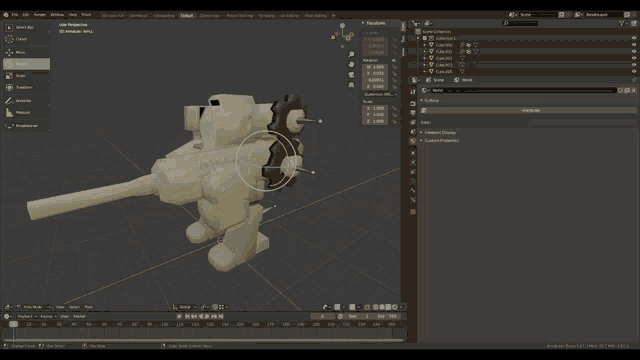Open the Quaternion rotation mode dropdown
This screenshot has width=640, height=360.
[x=380, y=94]
